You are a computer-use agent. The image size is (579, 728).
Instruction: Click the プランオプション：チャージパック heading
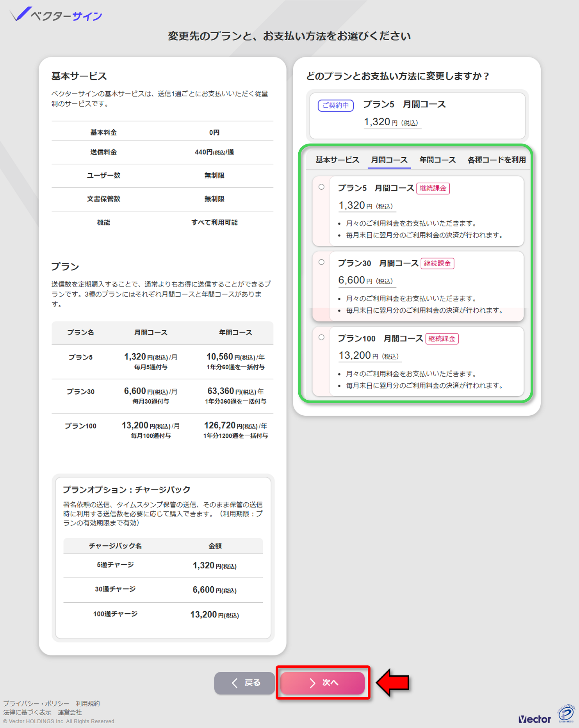click(x=126, y=489)
